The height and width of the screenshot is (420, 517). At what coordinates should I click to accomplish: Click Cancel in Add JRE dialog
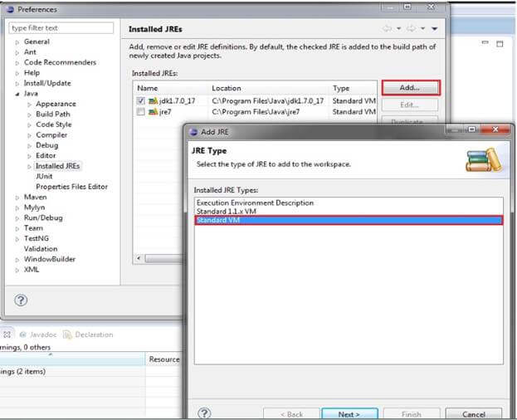tap(474, 414)
